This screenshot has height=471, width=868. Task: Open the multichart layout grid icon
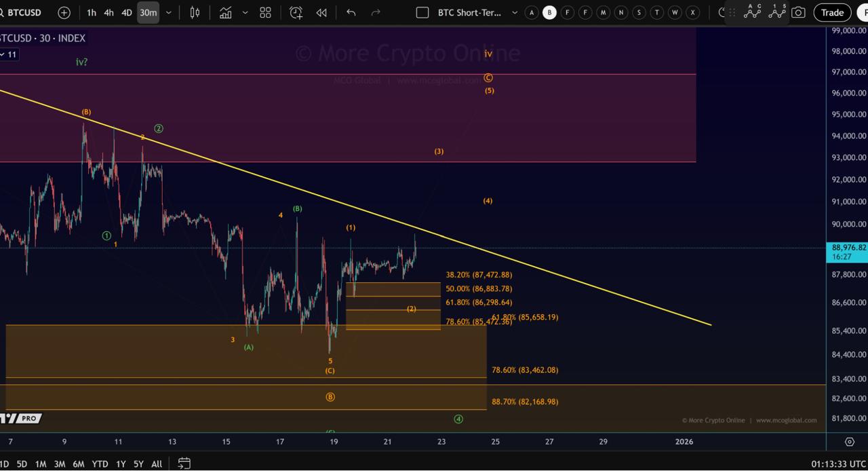pos(265,12)
